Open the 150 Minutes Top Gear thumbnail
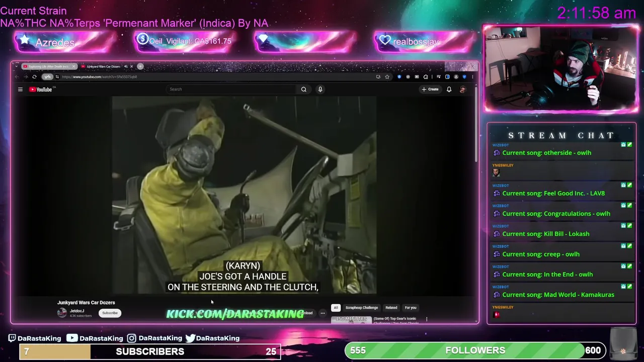Image resolution: width=644 pixels, height=362 pixels. pyautogui.click(x=351, y=319)
